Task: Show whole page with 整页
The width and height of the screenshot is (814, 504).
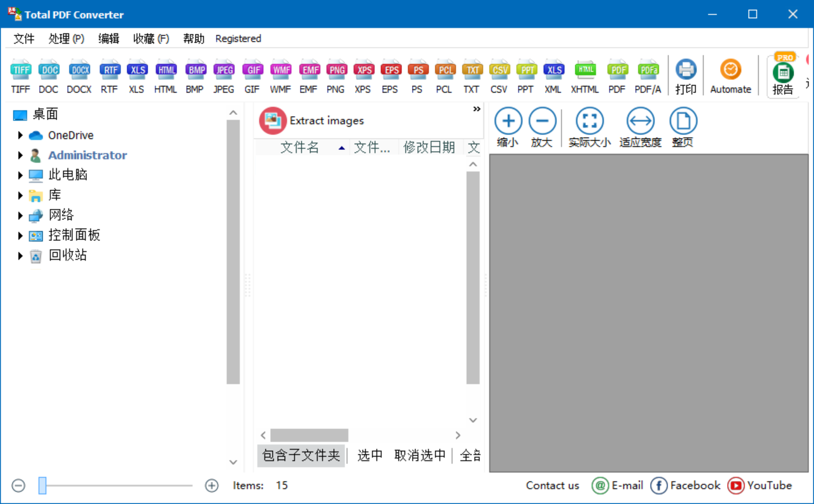Action: (x=683, y=128)
